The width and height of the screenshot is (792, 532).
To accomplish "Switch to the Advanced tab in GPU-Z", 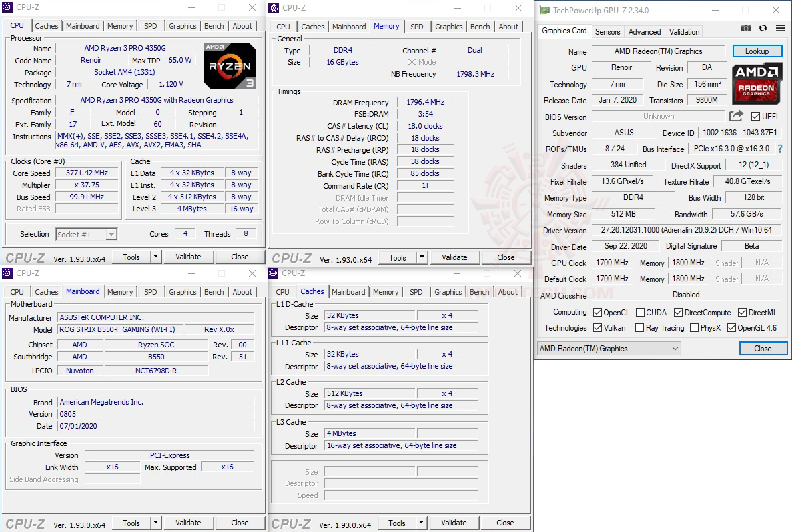I will 645,32.
